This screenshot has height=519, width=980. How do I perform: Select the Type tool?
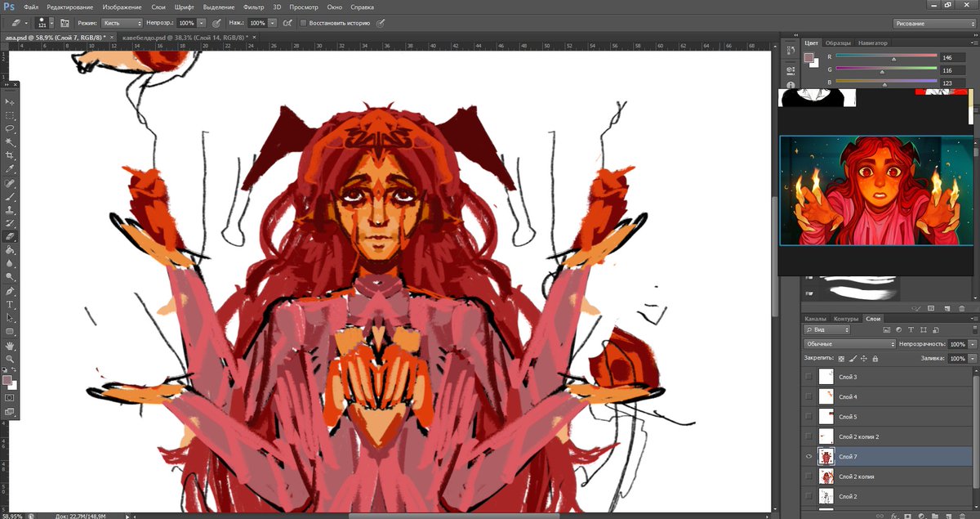pos(10,304)
